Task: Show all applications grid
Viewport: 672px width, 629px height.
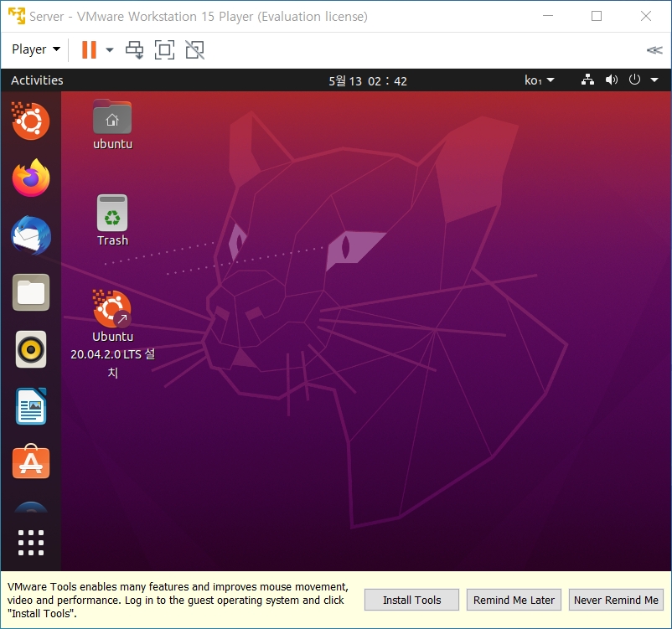Action: (x=31, y=543)
